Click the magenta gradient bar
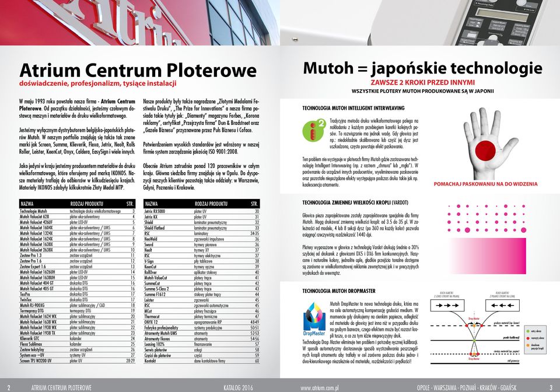The height and width of the screenshot is (392, 560). 487,256
